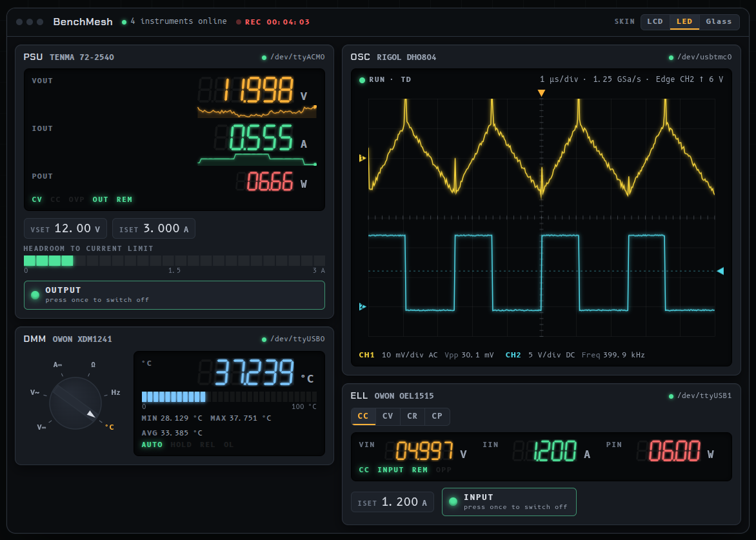
Task: Click the '1 µs/div' timebase text
Action: click(559, 79)
